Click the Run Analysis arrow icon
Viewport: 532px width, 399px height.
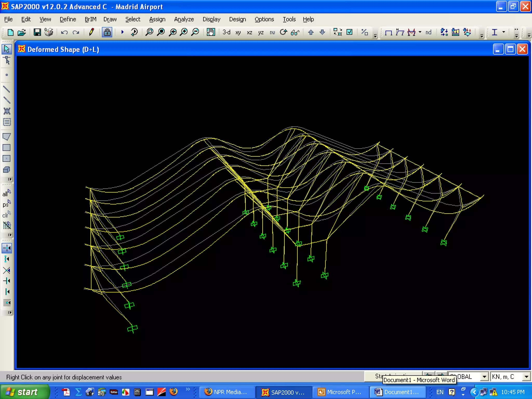pos(122,32)
